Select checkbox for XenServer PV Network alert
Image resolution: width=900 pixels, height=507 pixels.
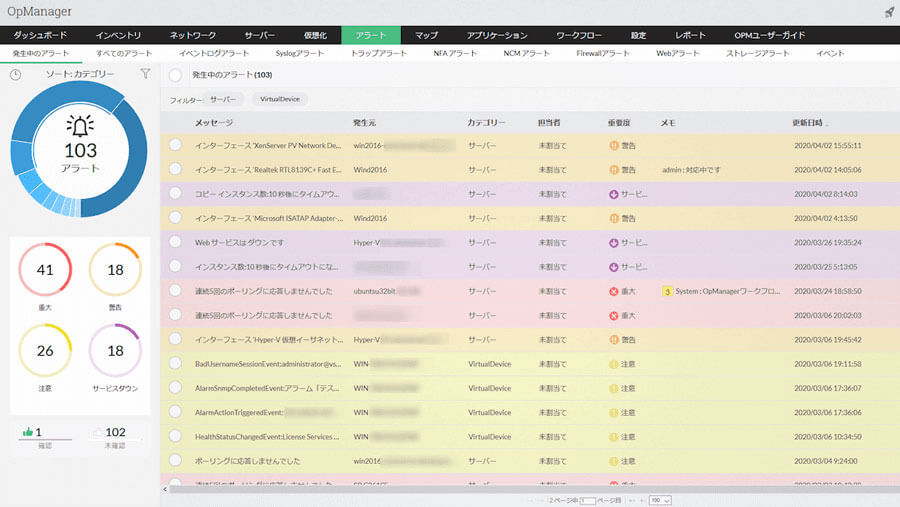[175, 145]
